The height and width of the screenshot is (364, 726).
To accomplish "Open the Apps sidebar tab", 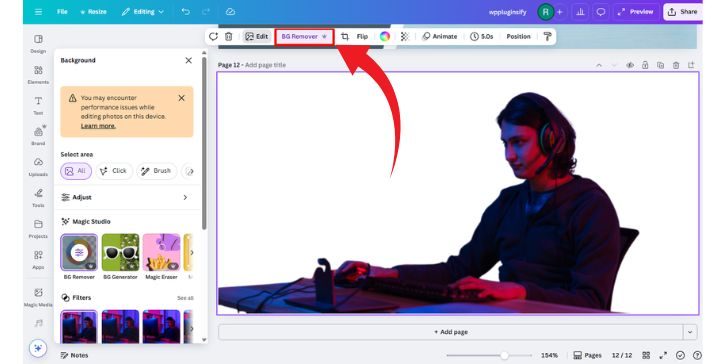I will click(38, 259).
